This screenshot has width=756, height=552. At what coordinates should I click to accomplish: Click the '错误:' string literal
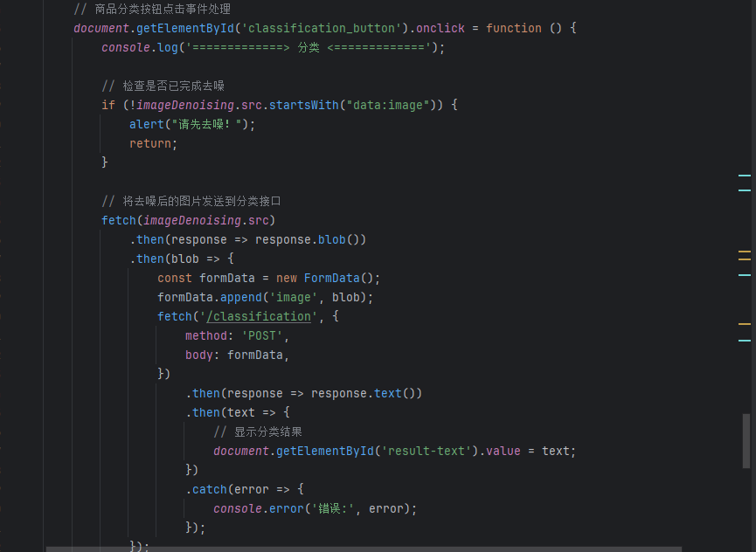coord(334,508)
